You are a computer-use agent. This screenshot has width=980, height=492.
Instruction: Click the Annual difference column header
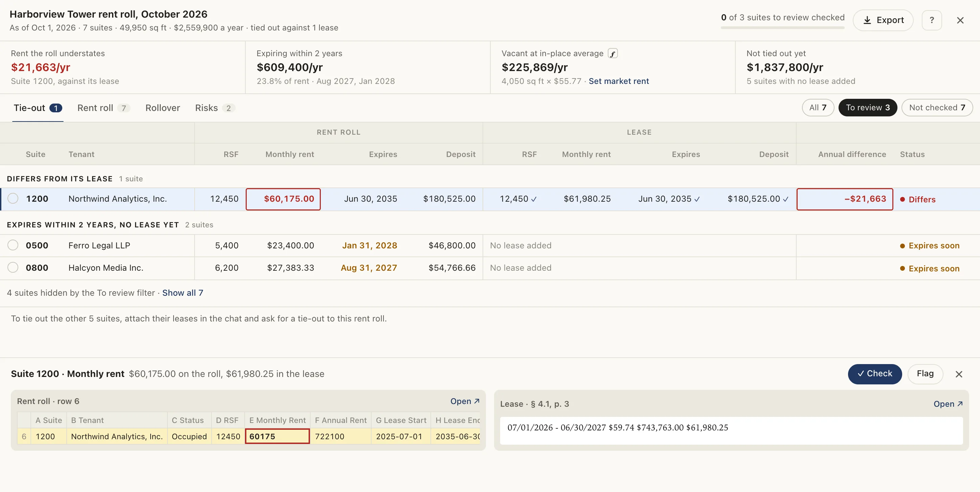(x=852, y=154)
